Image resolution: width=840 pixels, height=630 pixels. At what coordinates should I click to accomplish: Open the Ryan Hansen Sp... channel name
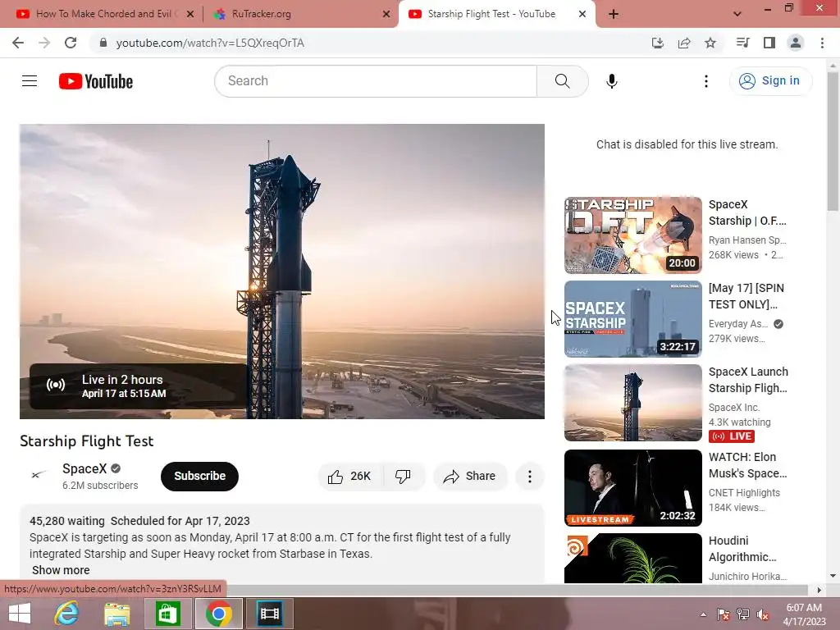click(747, 240)
